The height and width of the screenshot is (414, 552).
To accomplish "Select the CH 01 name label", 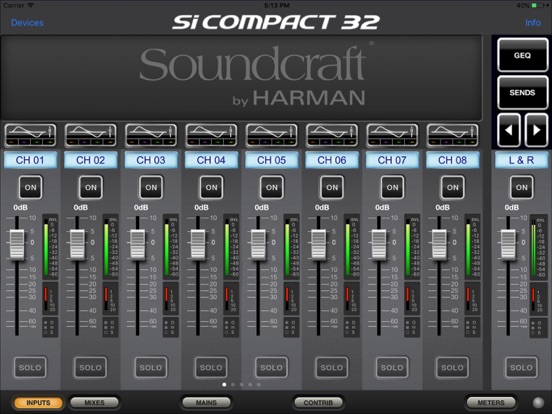I will 30,160.
